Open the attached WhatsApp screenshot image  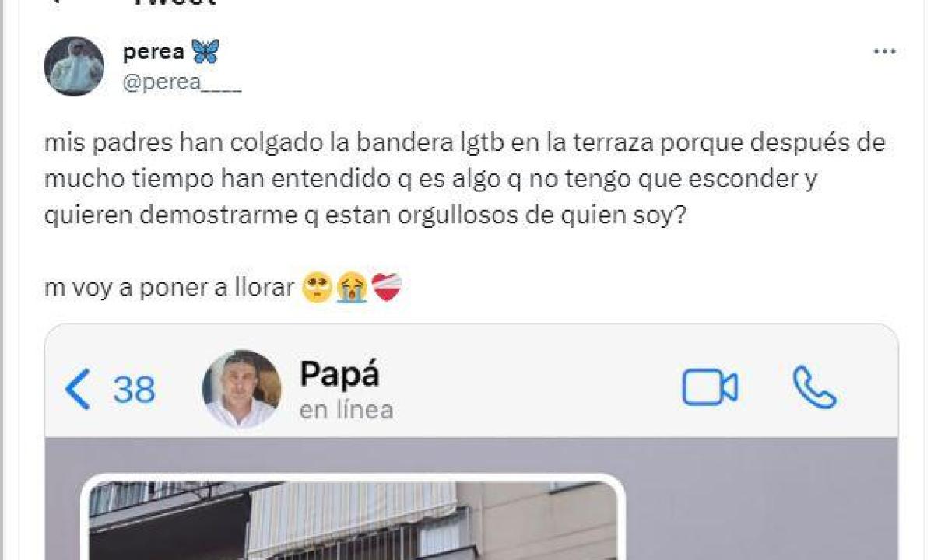point(472,442)
